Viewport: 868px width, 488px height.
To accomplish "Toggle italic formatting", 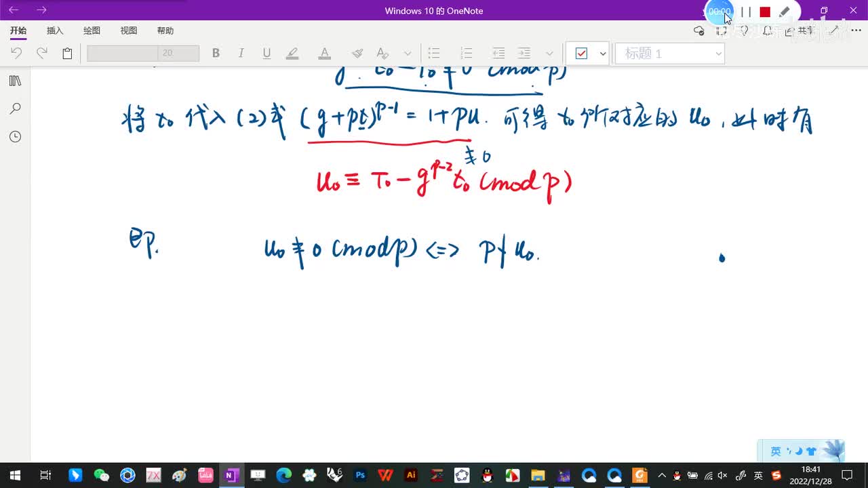I will click(241, 53).
